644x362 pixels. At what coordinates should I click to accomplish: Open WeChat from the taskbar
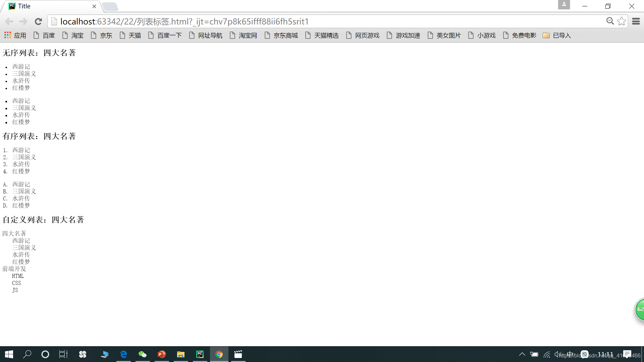(143, 354)
